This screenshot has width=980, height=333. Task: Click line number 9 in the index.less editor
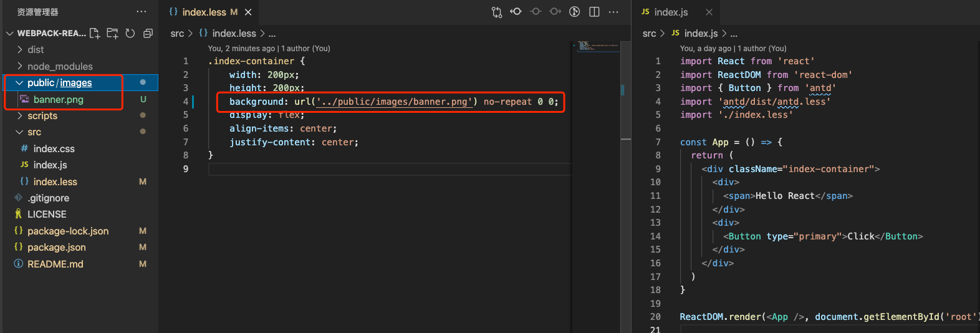[186, 169]
